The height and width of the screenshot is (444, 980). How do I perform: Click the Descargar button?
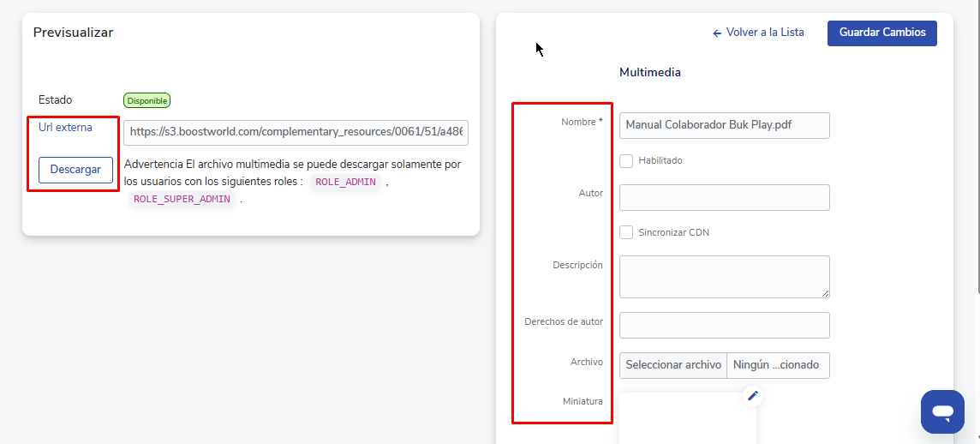(x=75, y=170)
